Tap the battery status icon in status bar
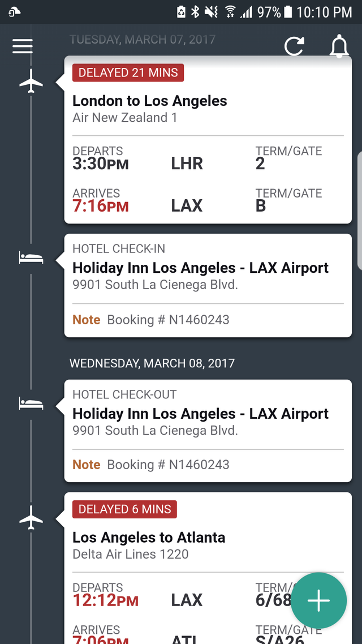This screenshot has width=362, height=644. [x=288, y=12]
